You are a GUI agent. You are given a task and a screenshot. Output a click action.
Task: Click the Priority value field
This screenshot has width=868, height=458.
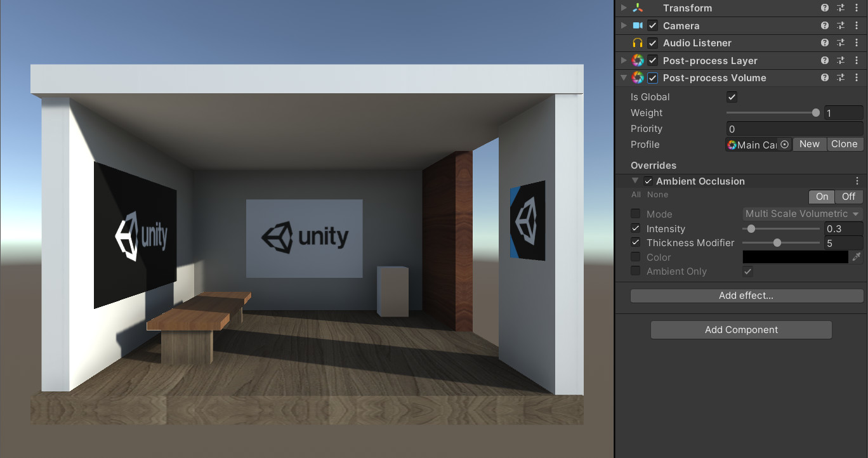795,129
